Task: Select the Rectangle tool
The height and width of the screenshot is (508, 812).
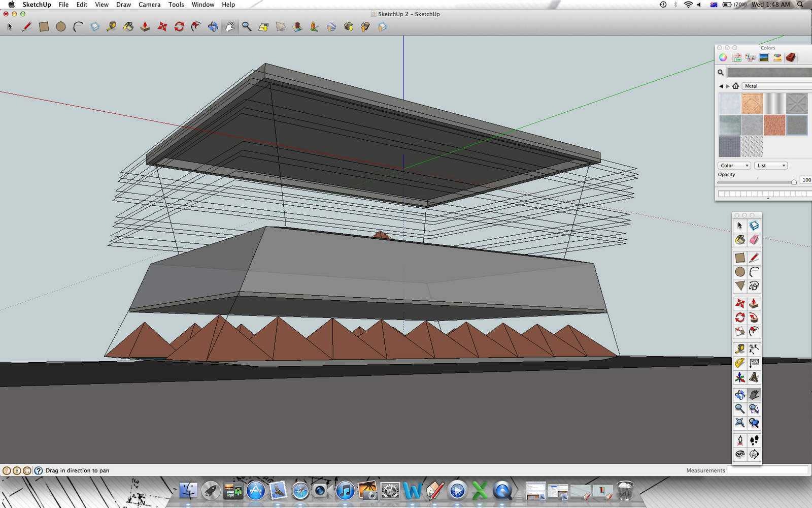Action: pos(44,26)
